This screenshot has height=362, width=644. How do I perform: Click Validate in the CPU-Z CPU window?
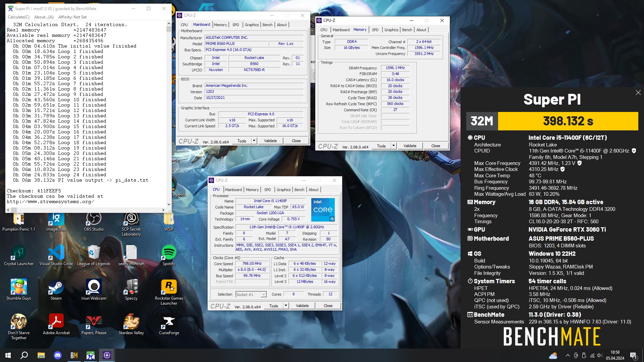click(302, 306)
